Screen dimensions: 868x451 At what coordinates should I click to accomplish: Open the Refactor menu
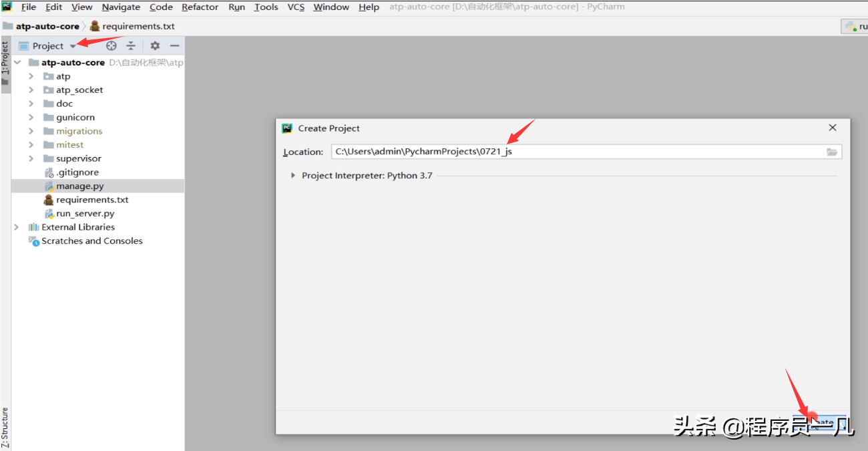click(200, 7)
